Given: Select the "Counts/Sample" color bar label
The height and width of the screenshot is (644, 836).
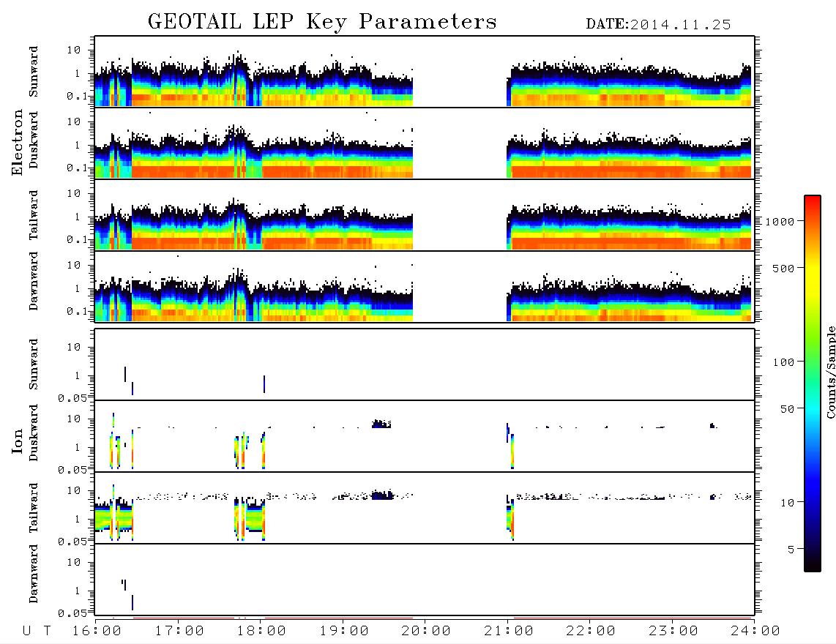Looking at the screenshot, I should point(831,372).
